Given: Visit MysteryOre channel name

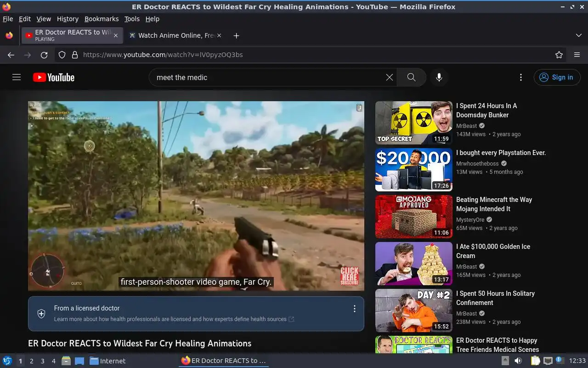Looking at the screenshot, I should tap(470, 220).
